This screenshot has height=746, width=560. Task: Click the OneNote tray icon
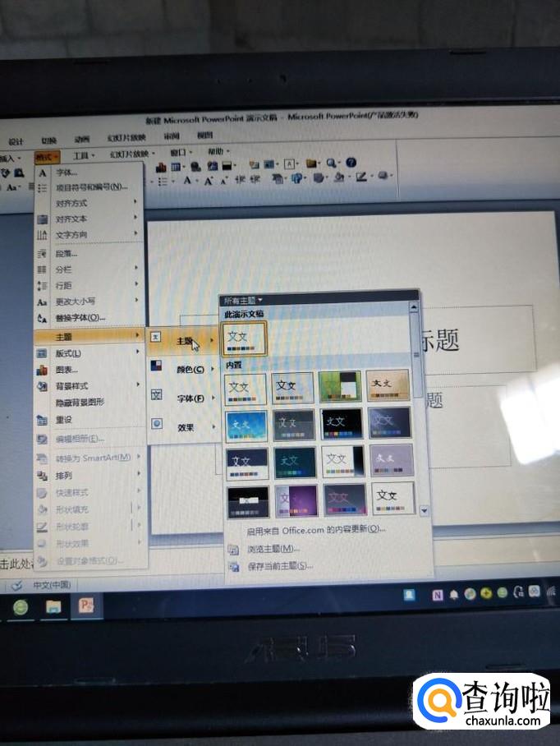point(438,595)
